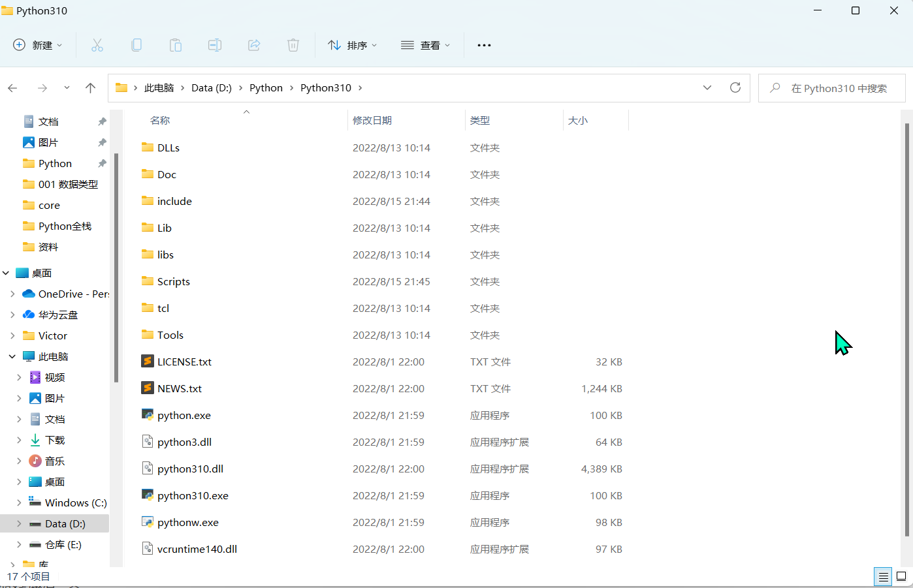This screenshot has width=913, height=588.
Task: Click Python310 in address breadcrumb
Action: (x=326, y=87)
